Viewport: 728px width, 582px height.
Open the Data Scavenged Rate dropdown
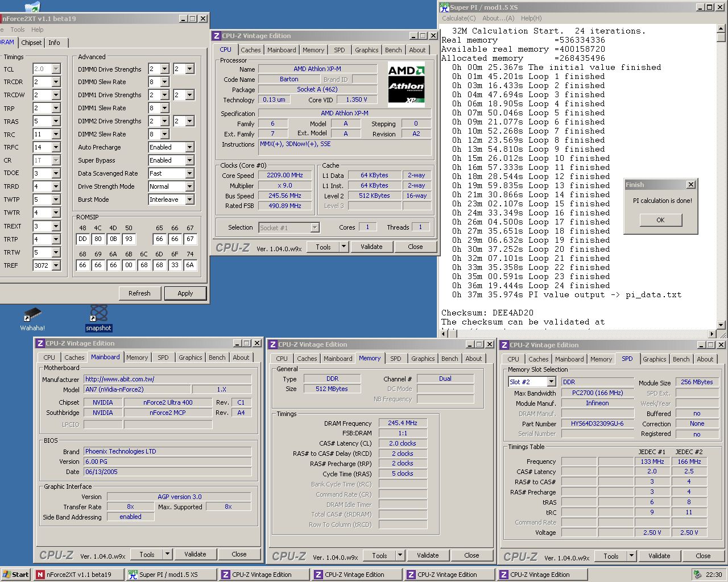coord(189,173)
